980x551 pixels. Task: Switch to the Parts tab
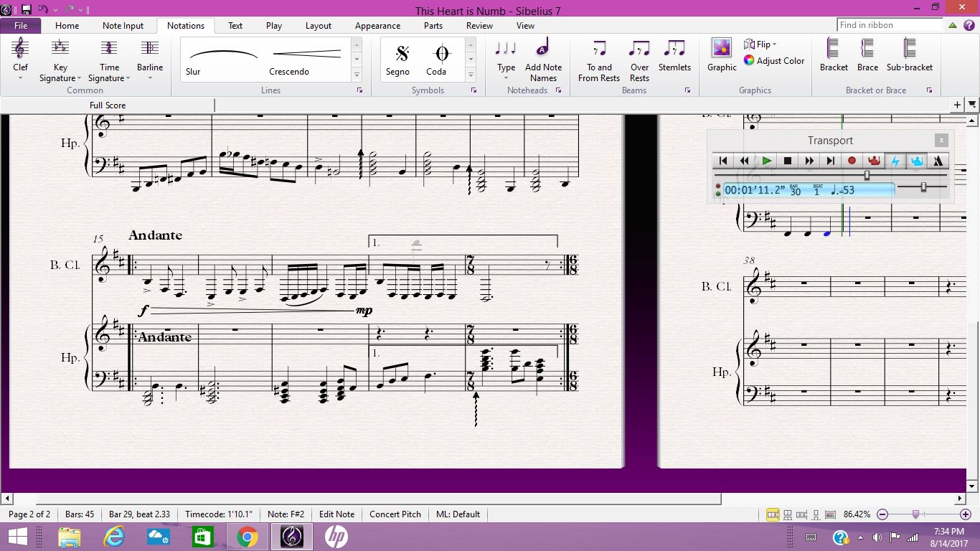[433, 26]
